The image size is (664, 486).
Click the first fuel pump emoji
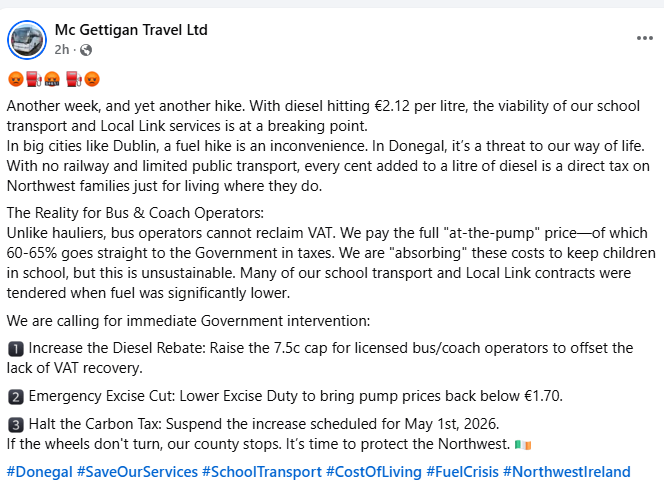(32, 79)
